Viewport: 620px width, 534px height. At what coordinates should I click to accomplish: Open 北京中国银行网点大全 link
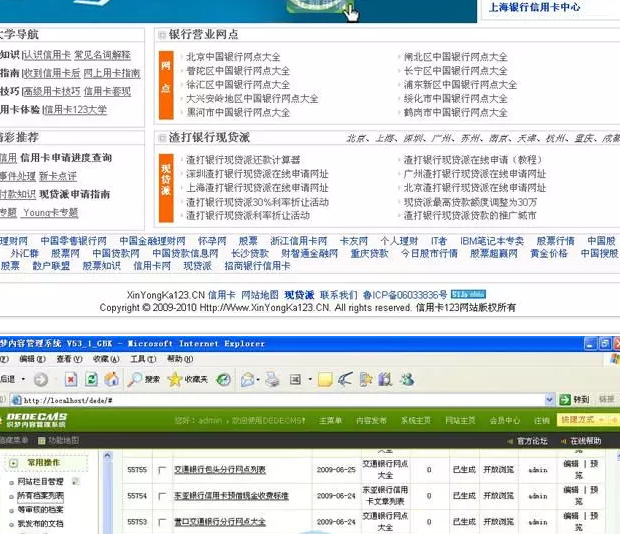pos(233,57)
